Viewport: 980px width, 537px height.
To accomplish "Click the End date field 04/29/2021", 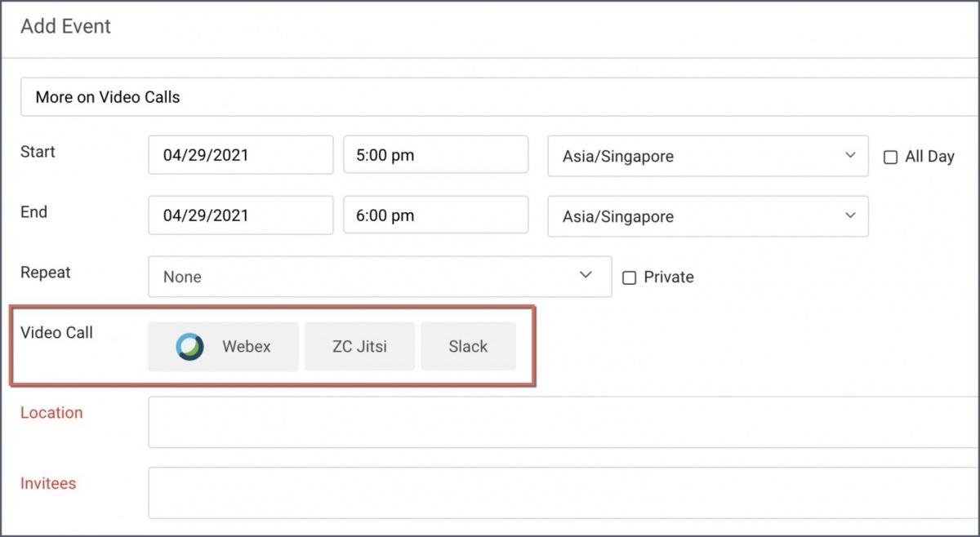I will [x=240, y=215].
